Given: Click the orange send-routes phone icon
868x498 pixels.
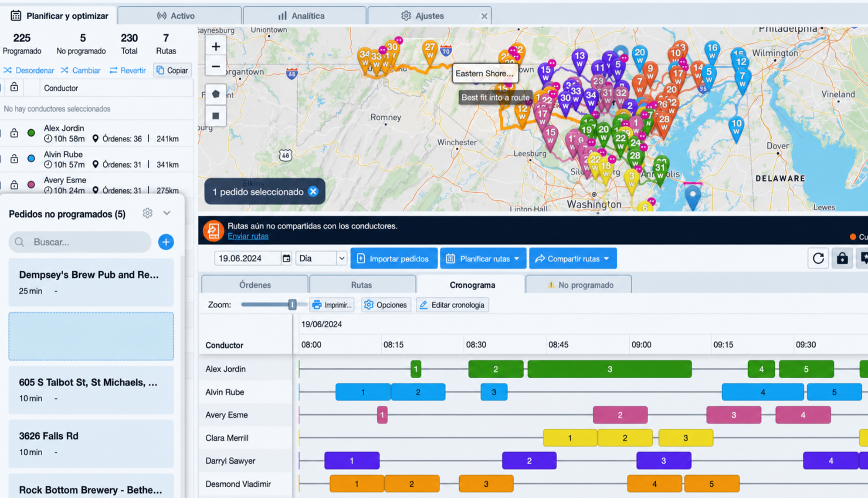Looking at the screenshot, I should 213,231.
